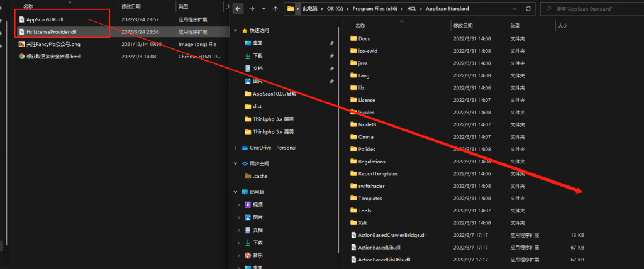Click the search AppScan Standard box
This screenshot has width=644, height=269.
point(592,9)
